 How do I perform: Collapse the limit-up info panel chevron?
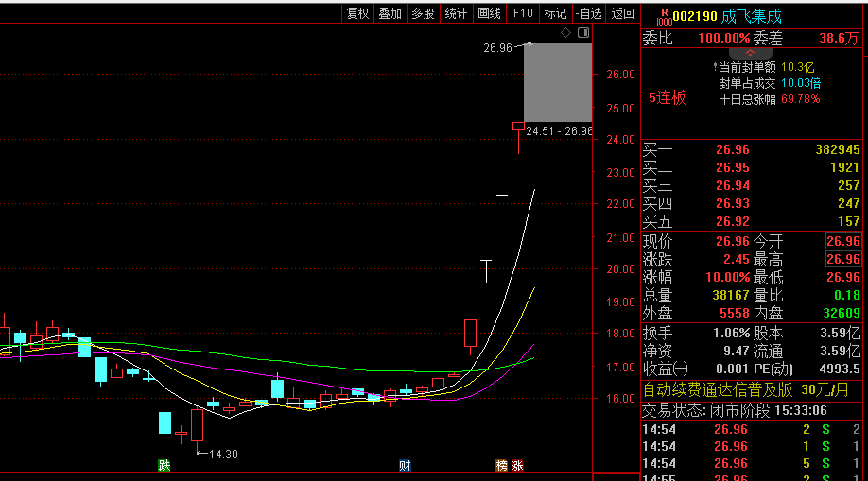pos(750,53)
